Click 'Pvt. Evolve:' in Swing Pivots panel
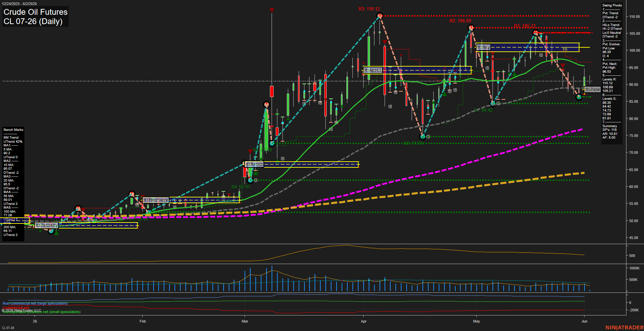The height and width of the screenshot is (331, 644). click(x=611, y=44)
